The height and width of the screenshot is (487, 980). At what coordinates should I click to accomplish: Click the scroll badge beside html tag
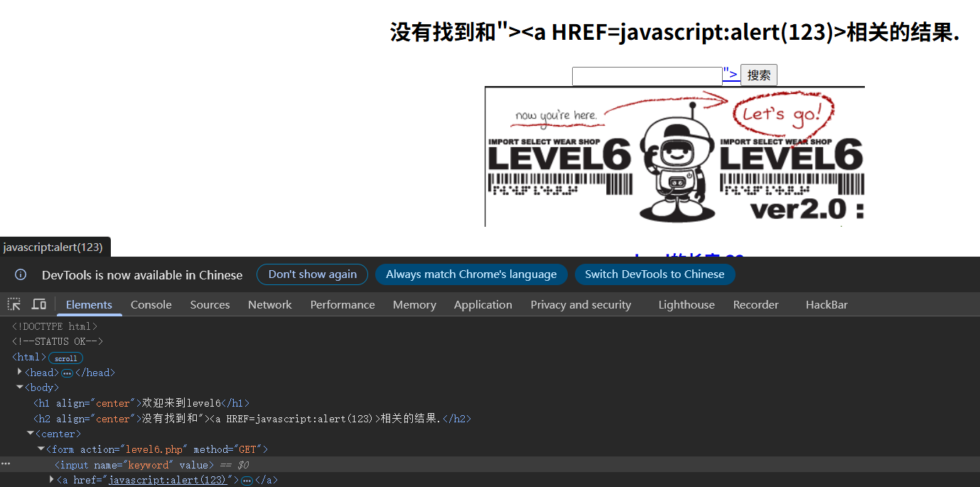[66, 358]
